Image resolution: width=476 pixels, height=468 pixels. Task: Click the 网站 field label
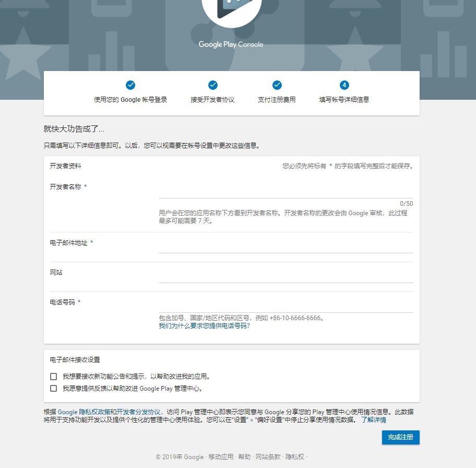(x=56, y=273)
